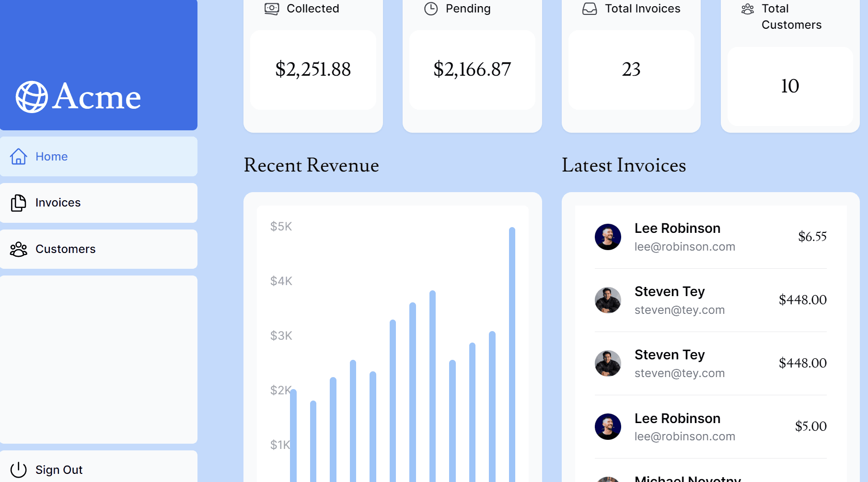Click the customers group icon in sidebar
The width and height of the screenshot is (868, 482).
18,249
